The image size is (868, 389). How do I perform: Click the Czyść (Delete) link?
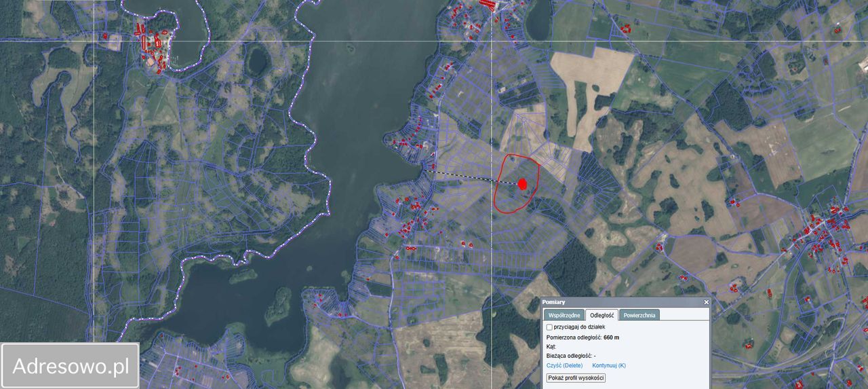564,365
